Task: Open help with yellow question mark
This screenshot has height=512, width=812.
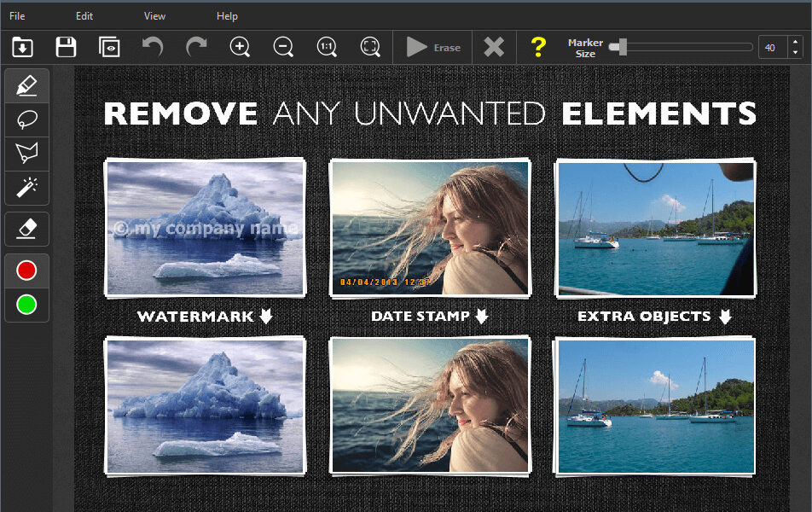Action: [x=537, y=48]
